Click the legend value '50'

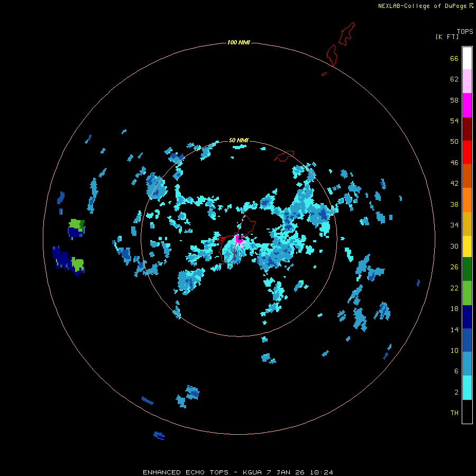[x=454, y=141]
